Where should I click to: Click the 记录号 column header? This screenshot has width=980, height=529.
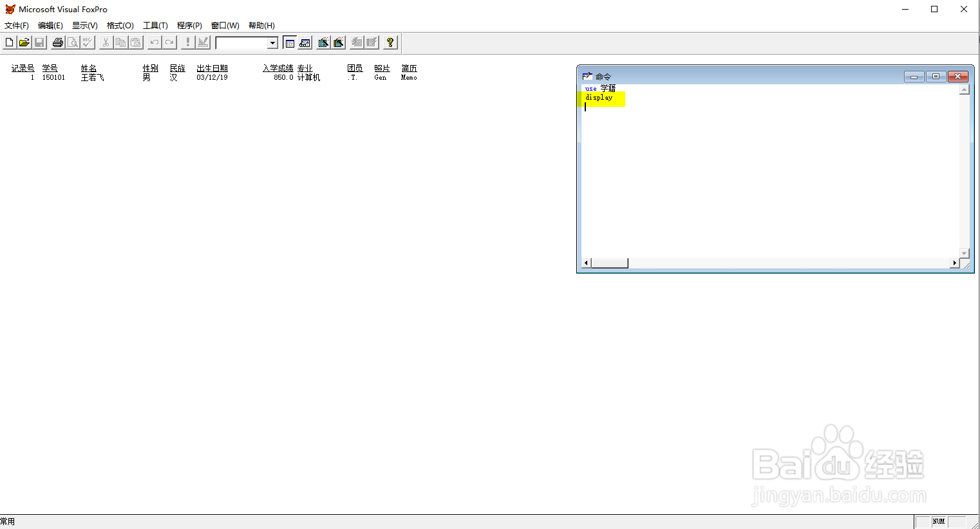coord(23,68)
